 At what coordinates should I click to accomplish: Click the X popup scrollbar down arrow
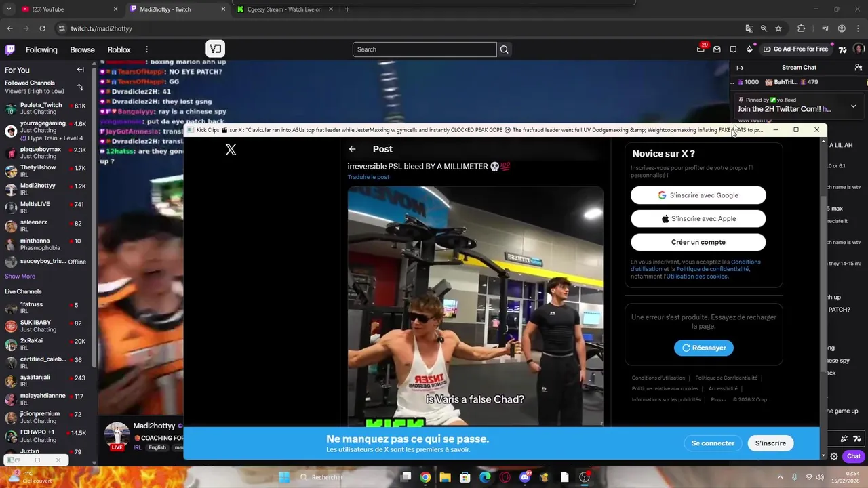tap(824, 455)
